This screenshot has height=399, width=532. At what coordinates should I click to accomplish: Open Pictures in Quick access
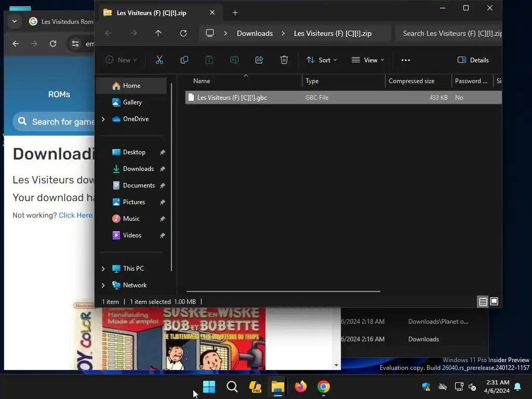pos(134,202)
